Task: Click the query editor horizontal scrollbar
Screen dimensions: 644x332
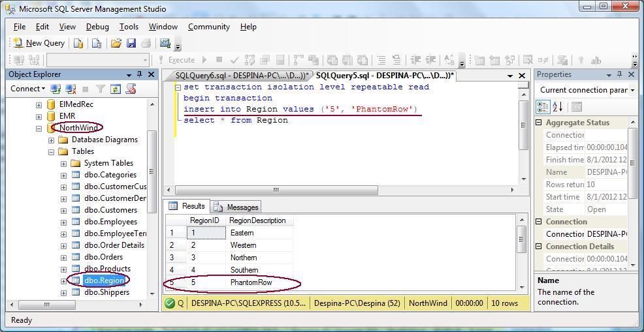Action: (277, 190)
